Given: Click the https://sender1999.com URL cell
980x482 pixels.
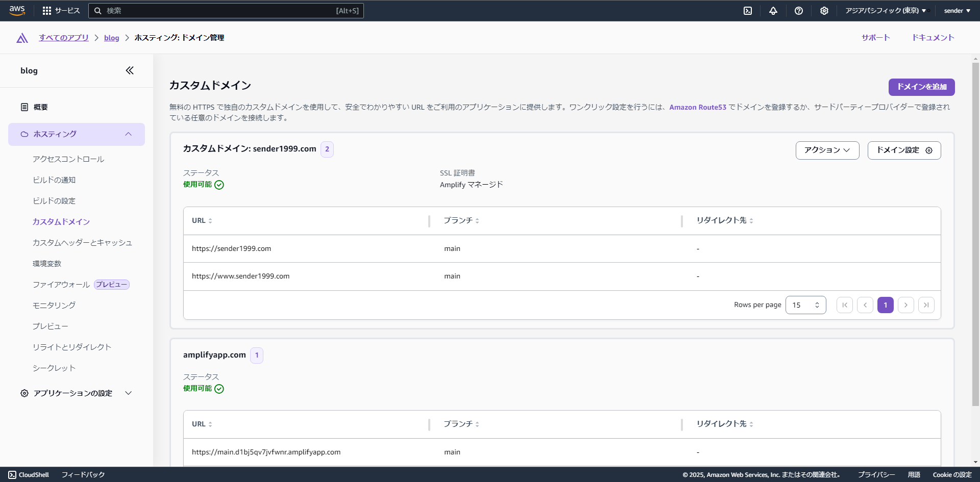Looking at the screenshot, I should [232, 249].
